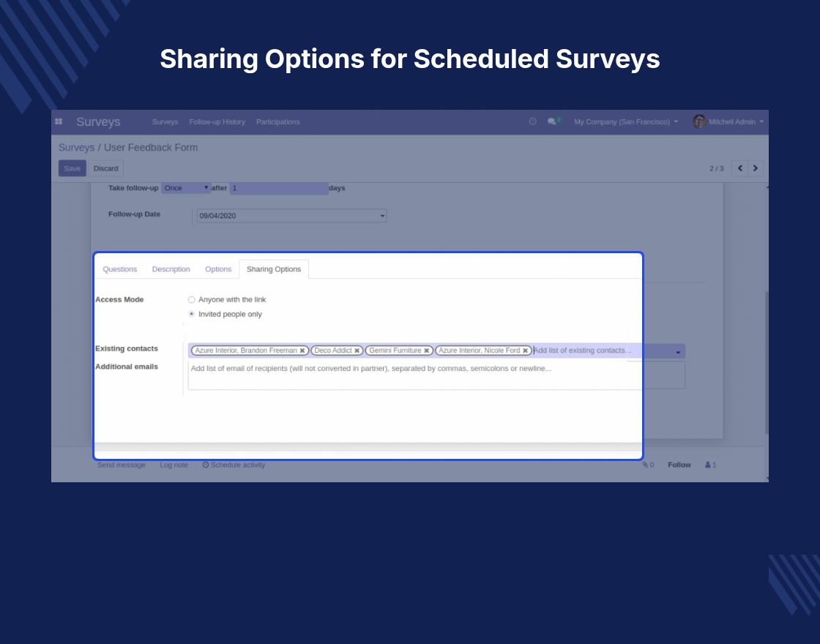Click Schedule activity button
This screenshot has height=644, width=820.
pos(234,465)
